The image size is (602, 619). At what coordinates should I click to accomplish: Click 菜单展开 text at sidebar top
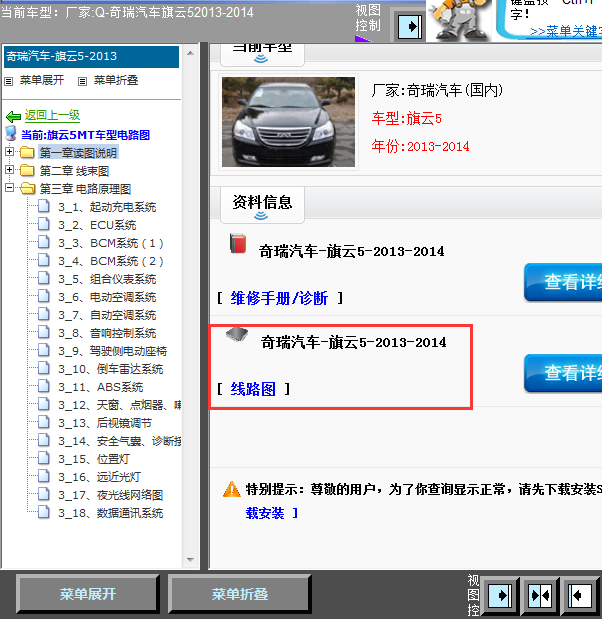tap(42, 80)
